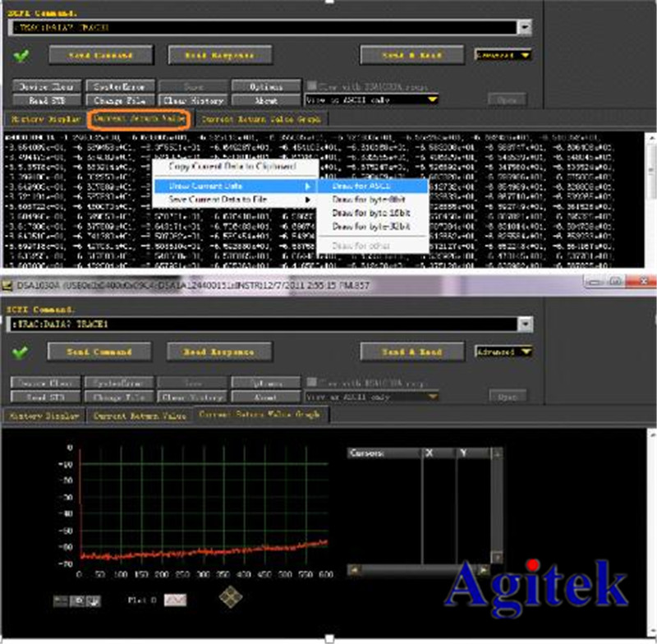
Task: Click Send & Read in the data window
Action: [412, 55]
